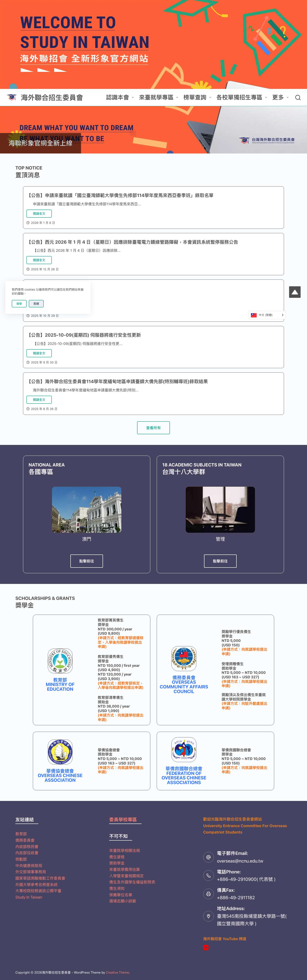Click the Creative Theme credit link
The width and height of the screenshot is (307, 980).
117,972
